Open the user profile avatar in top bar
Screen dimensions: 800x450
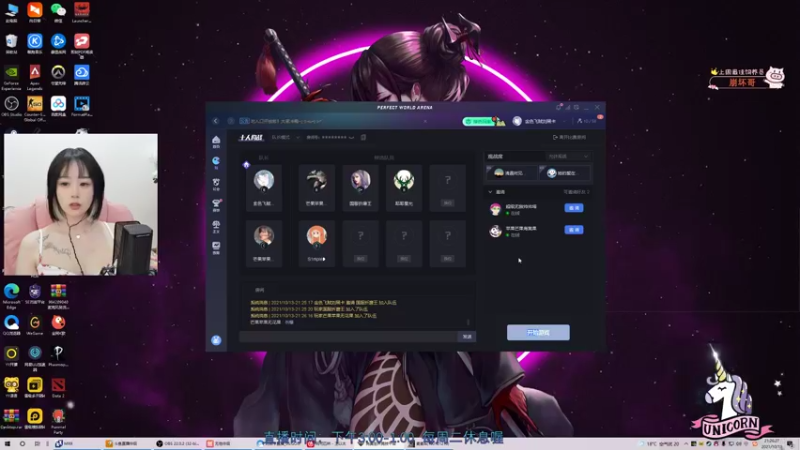(x=517, y=121)
